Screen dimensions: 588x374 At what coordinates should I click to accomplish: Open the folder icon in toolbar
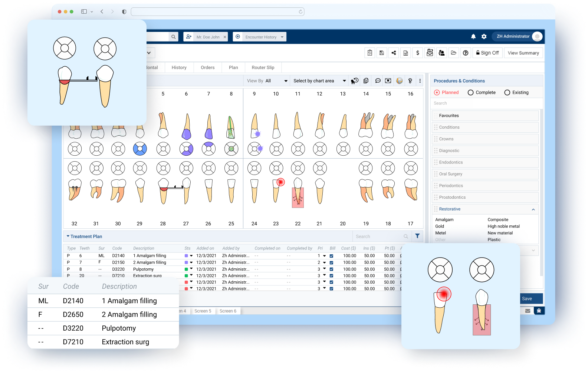[453, 53]
